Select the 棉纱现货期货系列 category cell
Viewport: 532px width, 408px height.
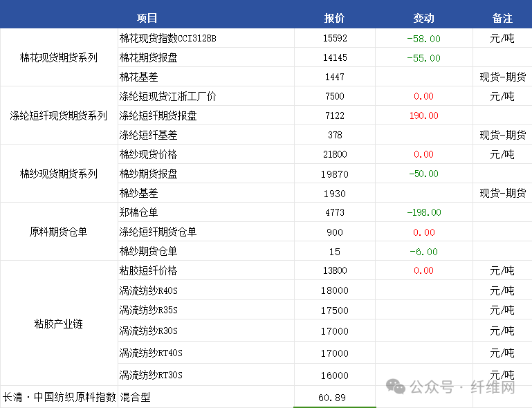click(x=59, y=174)
